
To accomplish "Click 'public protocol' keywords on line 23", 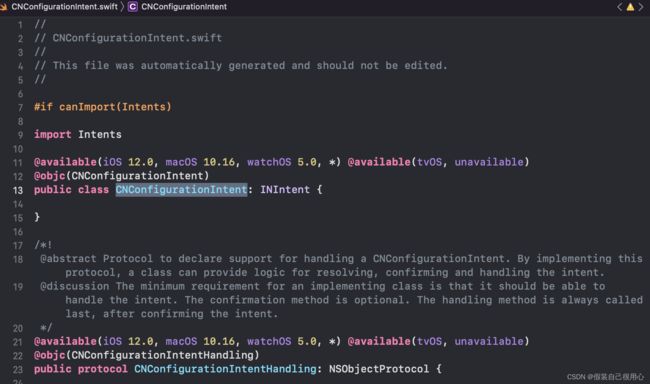I will click(x=81, y=369).
